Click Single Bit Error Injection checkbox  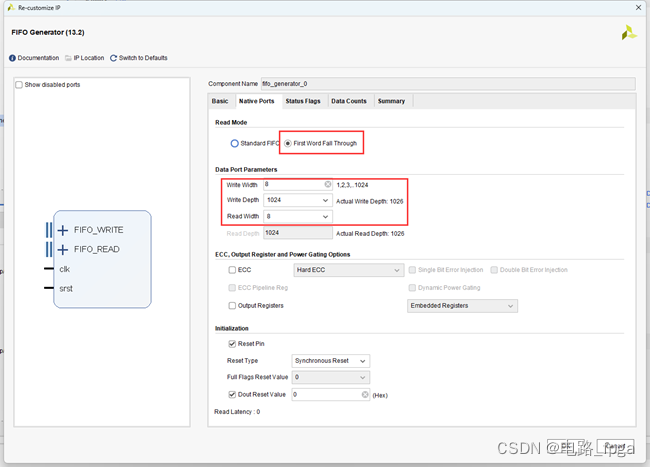[412, 270]
